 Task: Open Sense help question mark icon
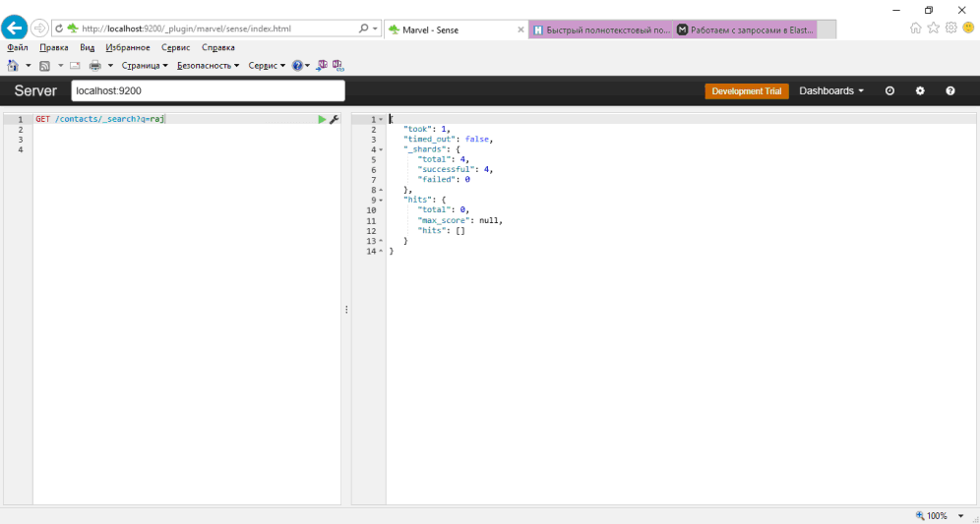950,90
